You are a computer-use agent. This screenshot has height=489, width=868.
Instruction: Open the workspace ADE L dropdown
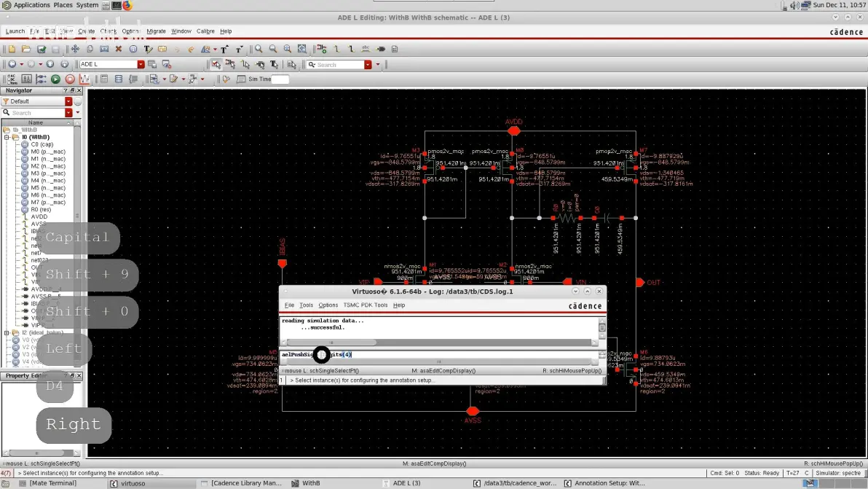[141, 64]
